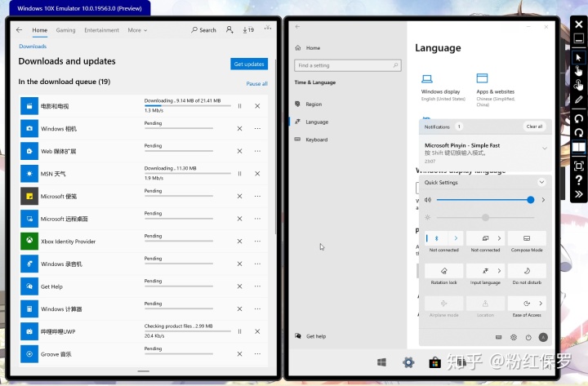This screenshot has width=588, height=386.
Task: Click Windows 计算器 calculator icon
Action: click(29, 308)
